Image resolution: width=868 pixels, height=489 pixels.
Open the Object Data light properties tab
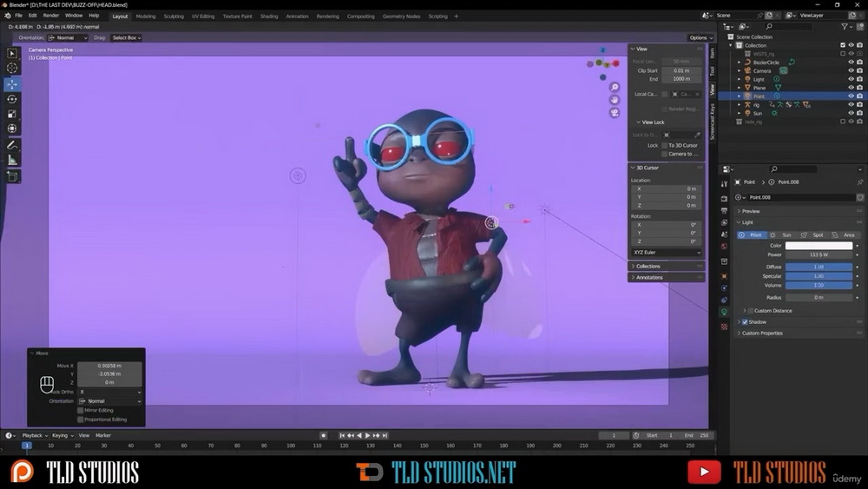point(724,313)
